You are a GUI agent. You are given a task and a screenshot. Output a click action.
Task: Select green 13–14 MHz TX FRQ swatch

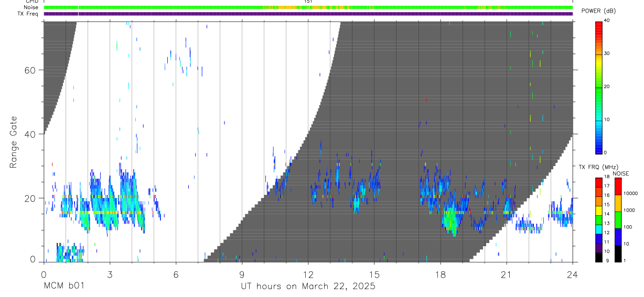[x=598, y=220]
